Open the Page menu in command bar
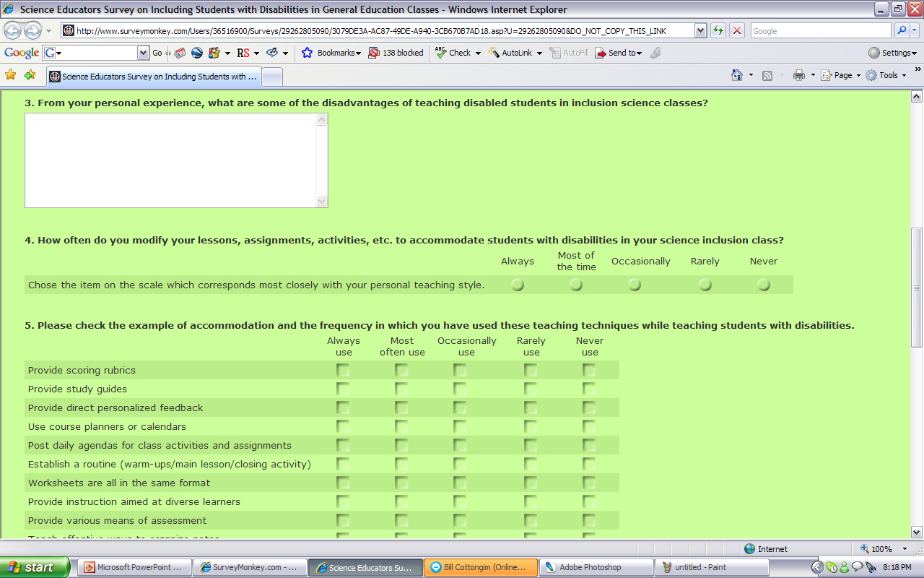The width and height of the screenshot is (924, 578). click(843, 75)
